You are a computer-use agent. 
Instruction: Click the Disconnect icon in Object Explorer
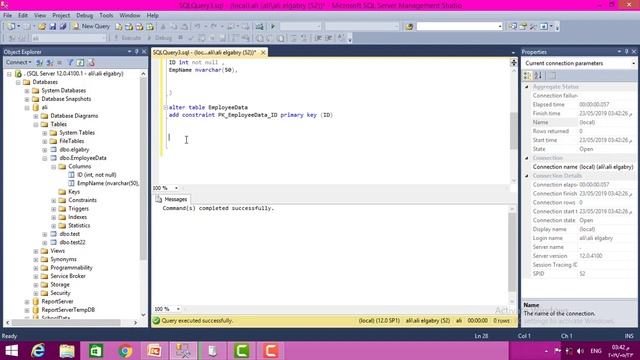coord(50,62)
